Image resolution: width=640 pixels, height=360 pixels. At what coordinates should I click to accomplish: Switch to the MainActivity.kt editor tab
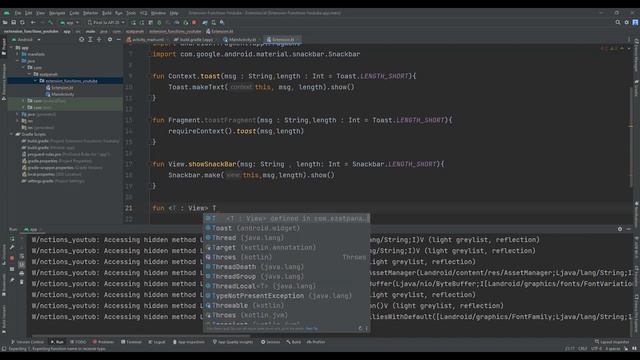click(241, 40)
